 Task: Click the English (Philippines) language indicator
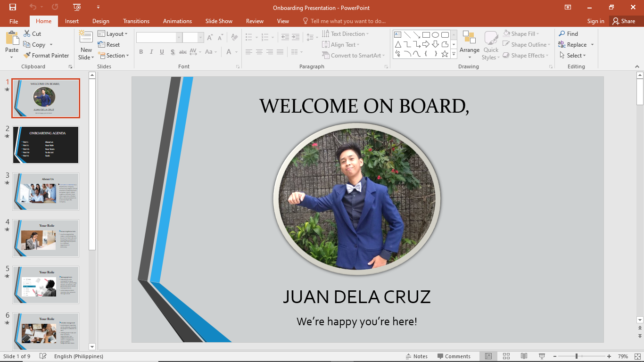[x=79, y=356]
